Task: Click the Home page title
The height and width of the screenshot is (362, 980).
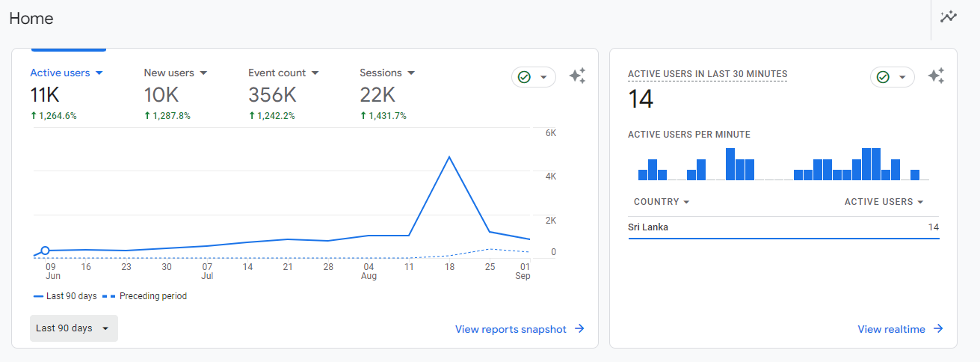Action: pyautogui.click(x=31, y=19)
